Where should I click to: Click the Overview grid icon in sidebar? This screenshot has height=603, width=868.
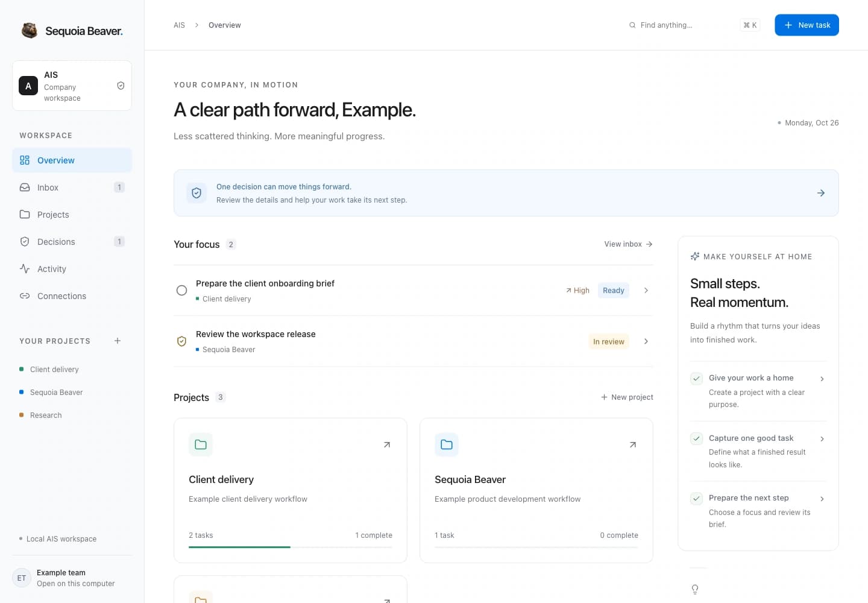coord(25,160)
